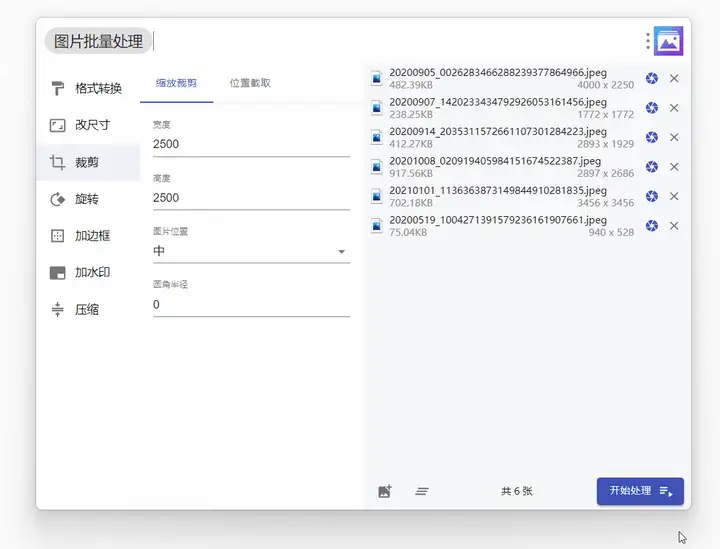This screenshot has height=549, width=720.
Task: Start processing with the 开始处理 button
Action: point(640,491)
